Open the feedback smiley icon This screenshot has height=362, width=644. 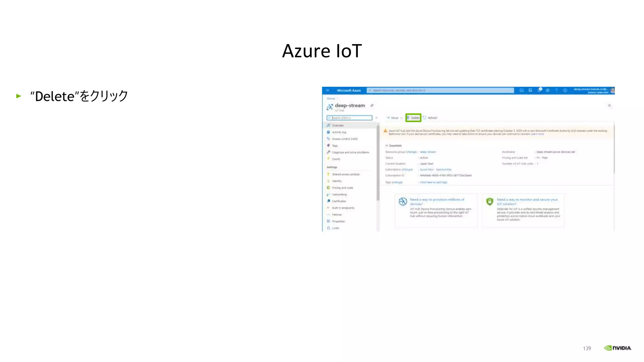click(565, 90)
